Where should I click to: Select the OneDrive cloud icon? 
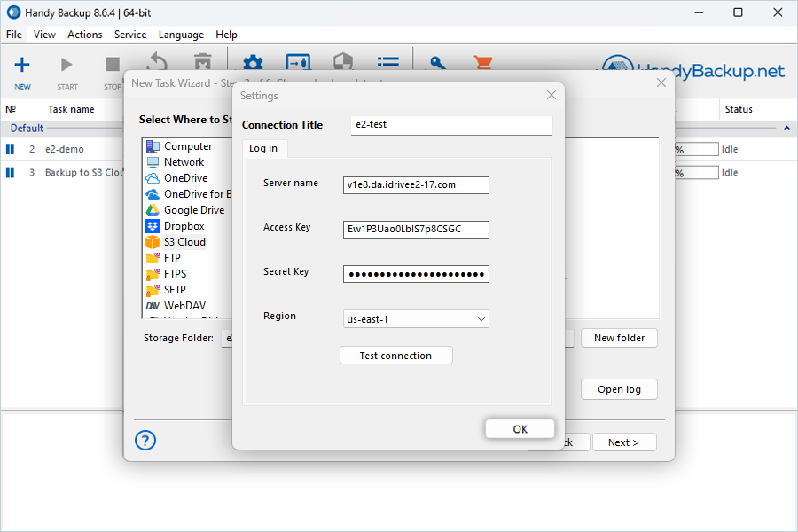[153, 178]
